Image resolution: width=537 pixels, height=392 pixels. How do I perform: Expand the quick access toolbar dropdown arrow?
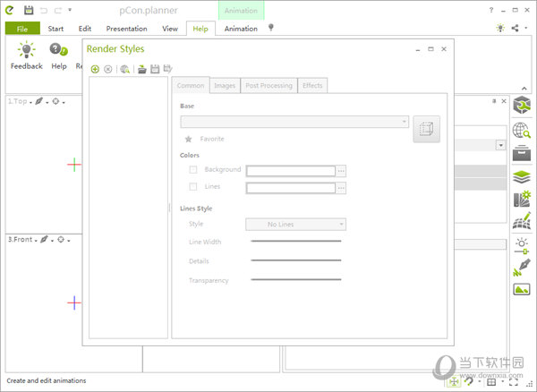(x=70, y=10)
